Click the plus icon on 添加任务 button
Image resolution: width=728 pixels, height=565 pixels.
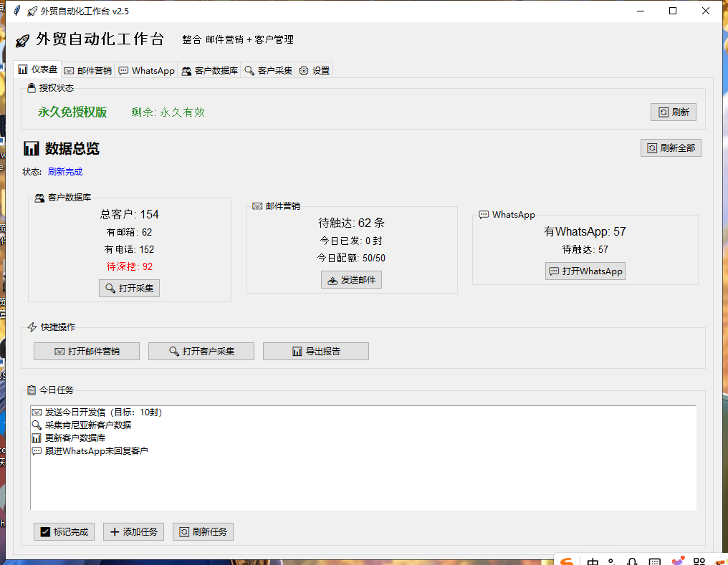115,531
